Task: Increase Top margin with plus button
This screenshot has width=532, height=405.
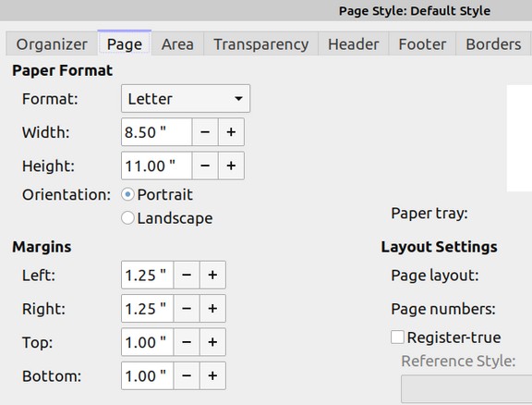Action: pyautogui.click(x=212, y=342)
